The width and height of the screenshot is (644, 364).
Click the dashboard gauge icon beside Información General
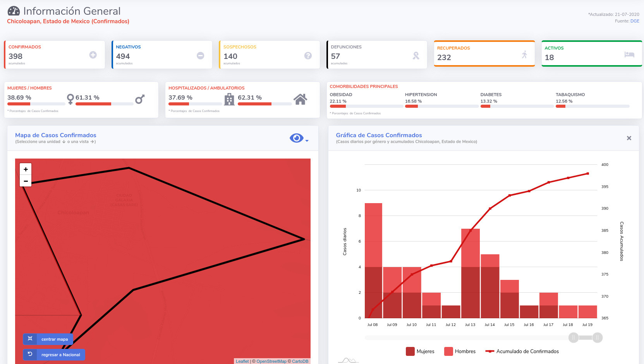(x=14, y=11)
